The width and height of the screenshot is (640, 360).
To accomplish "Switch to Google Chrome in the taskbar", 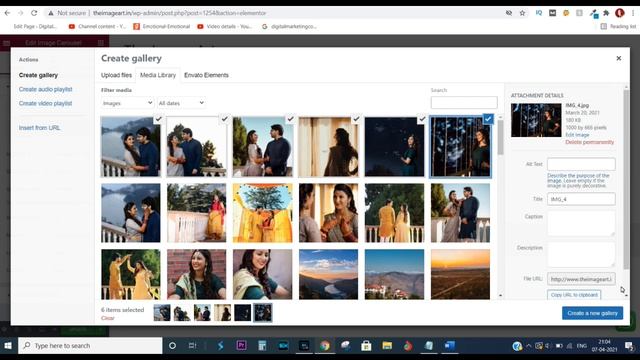I will point(325,346).
